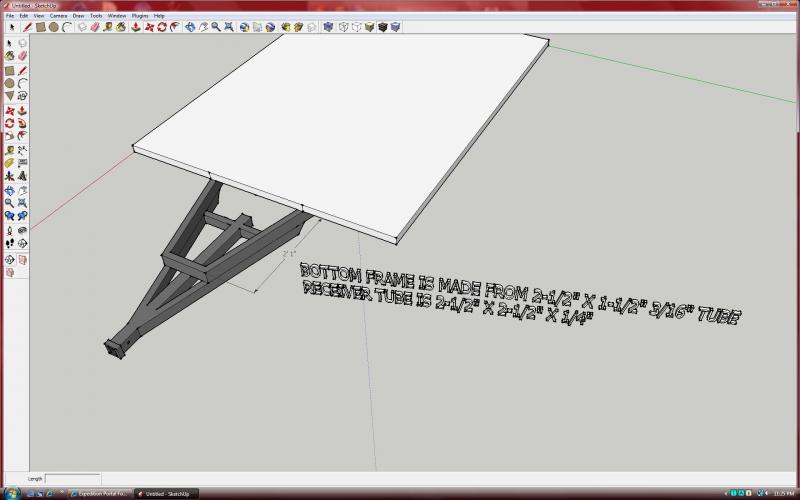Pick the Paint Bucket in top toolbar

click(x=121, y=27)
